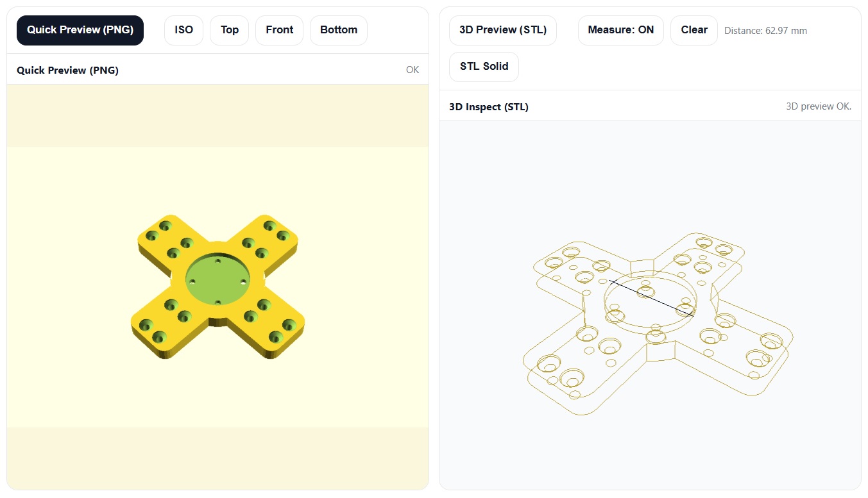The width and height of the screenshot is (868, 498).
Task: Select the Bottom view option
Action: click(338, 30)
